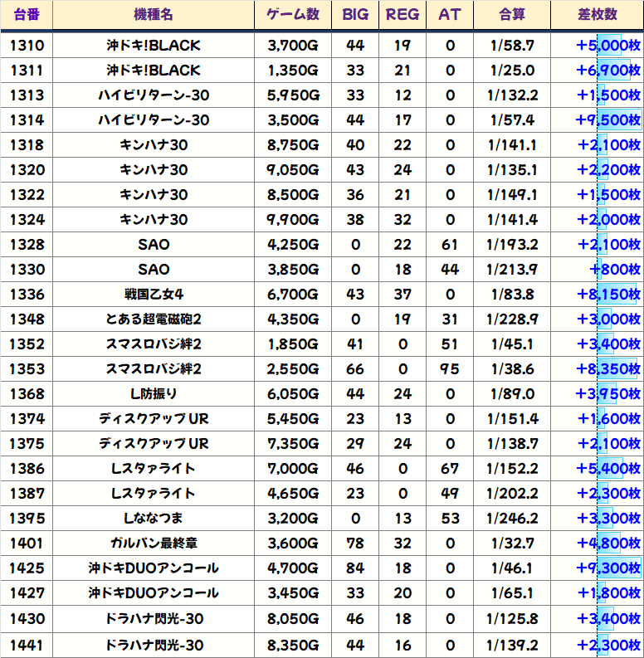Click the 9,900G game count cell

pyautogui.click(x=293, y=220)
